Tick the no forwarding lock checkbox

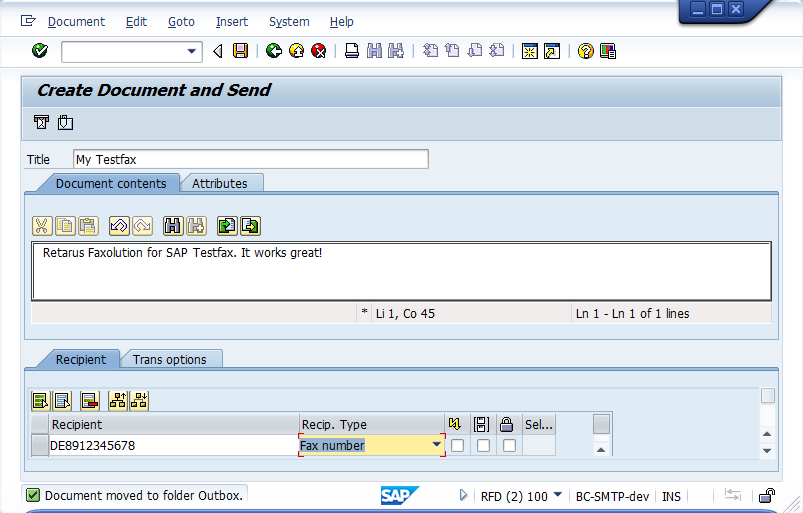tap(509, 446)
